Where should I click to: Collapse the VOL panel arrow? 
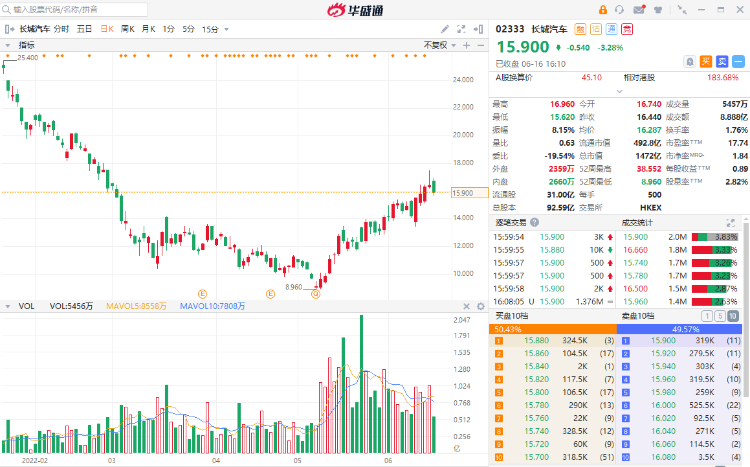[x=8, y=306]
